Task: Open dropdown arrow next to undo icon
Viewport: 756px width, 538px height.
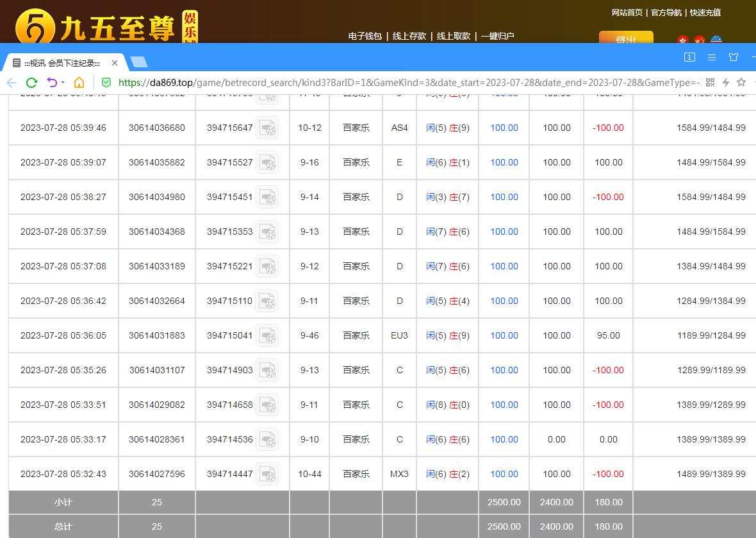Action: point(63,83)
